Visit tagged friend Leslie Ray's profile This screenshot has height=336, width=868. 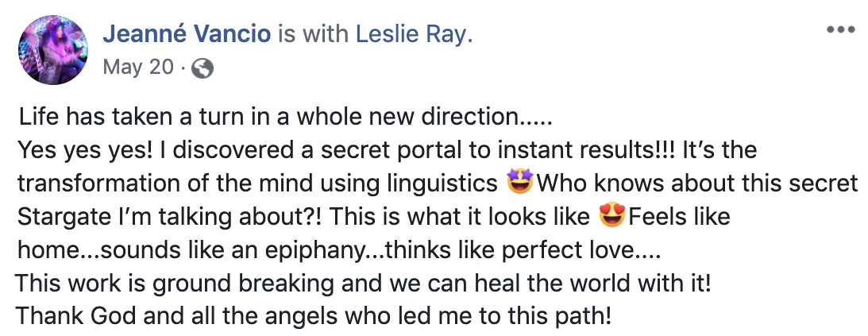coord(411,33)
